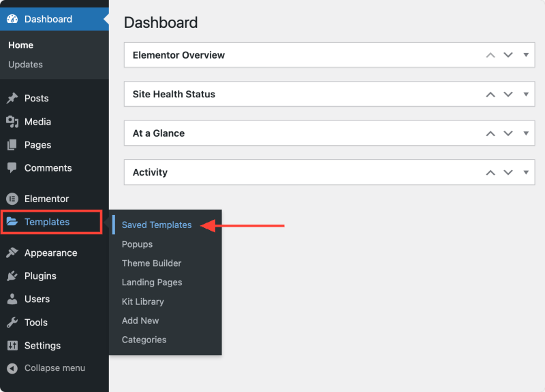Toggle the Elementor Overview panel triangle
This screenshot has height=392, width=545.
click(526, 55)
